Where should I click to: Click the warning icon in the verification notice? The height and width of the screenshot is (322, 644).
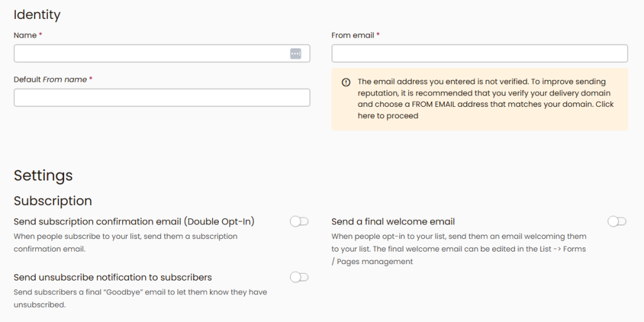tap(346, 82)
